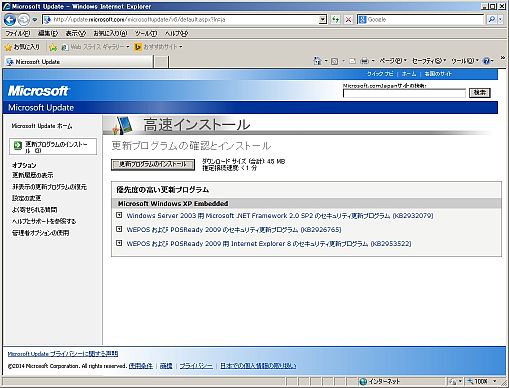Go forward using the Forward arrow button
509x388 pixels.
[23, 20]
